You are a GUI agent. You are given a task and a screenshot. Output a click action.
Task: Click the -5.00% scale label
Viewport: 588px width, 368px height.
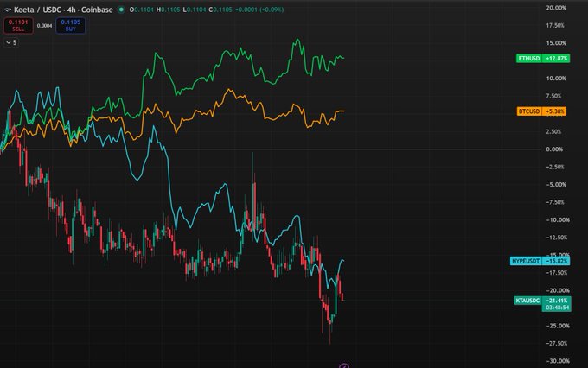tap(556, 184)
